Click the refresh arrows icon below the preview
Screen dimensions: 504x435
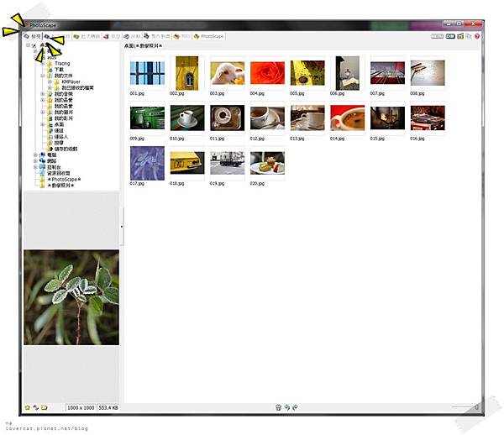(35, 407)
